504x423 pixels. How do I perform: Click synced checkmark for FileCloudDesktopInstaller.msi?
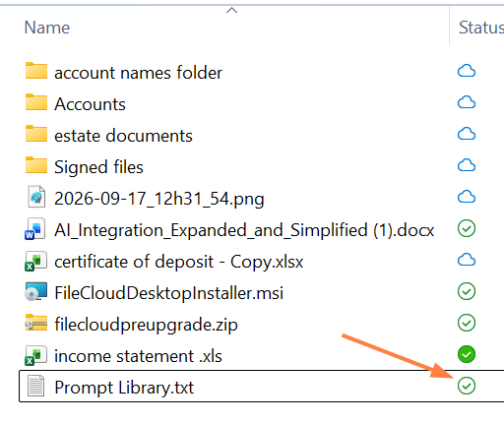pyautogui.click(x=467, y=291)
